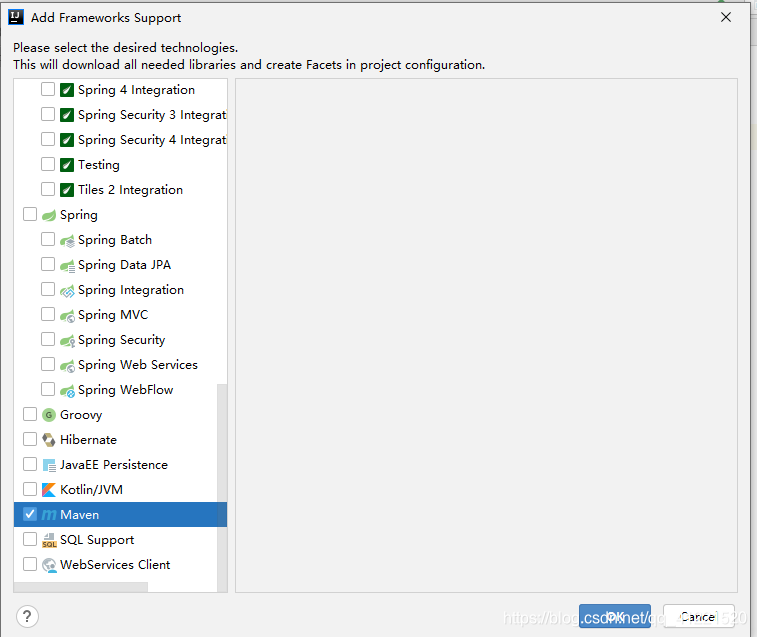Click the Spring Batch icon
Viewport: 757px width, 637px height.
(x=67, y=241)
